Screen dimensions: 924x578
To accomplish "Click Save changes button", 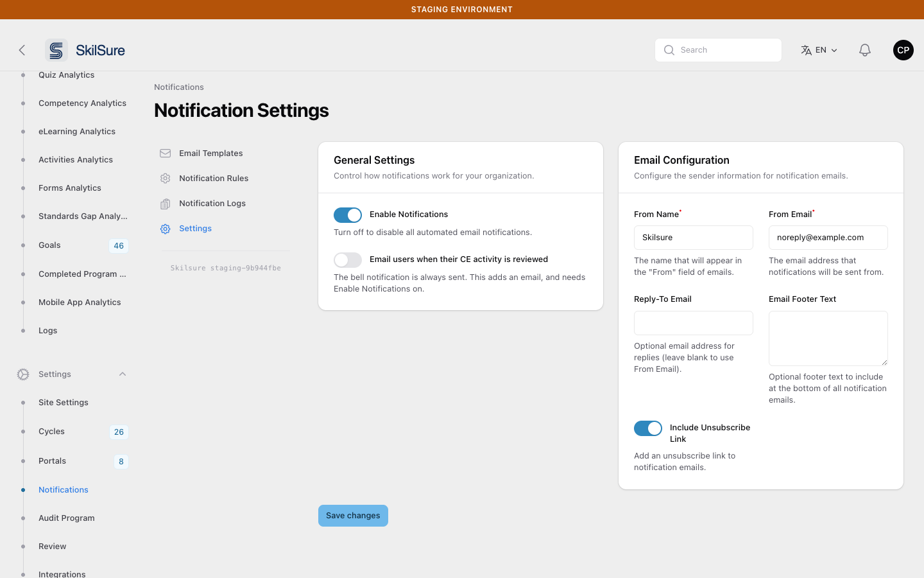I will tap(353, 516).
